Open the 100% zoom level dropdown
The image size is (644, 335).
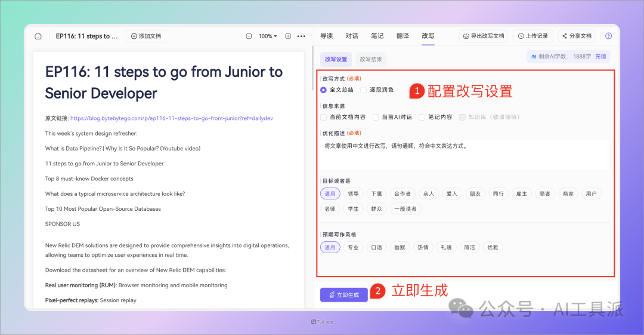(x=267, y=36)
